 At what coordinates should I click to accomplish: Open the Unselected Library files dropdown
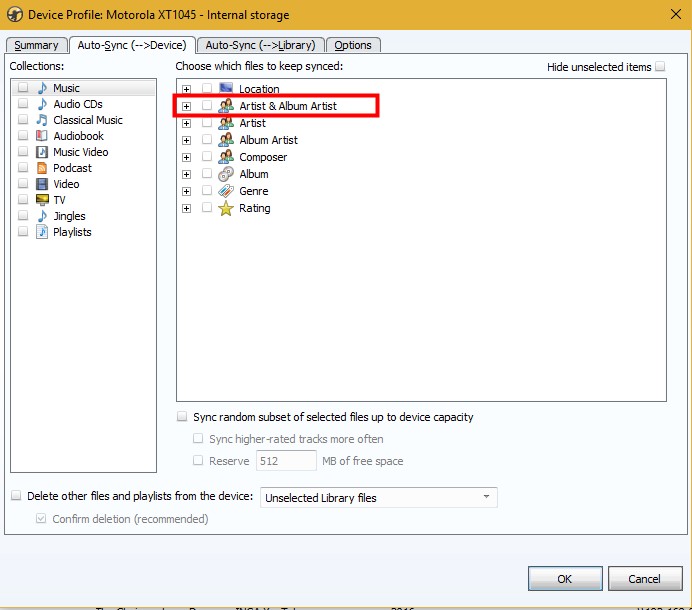(x=378, y=498)
